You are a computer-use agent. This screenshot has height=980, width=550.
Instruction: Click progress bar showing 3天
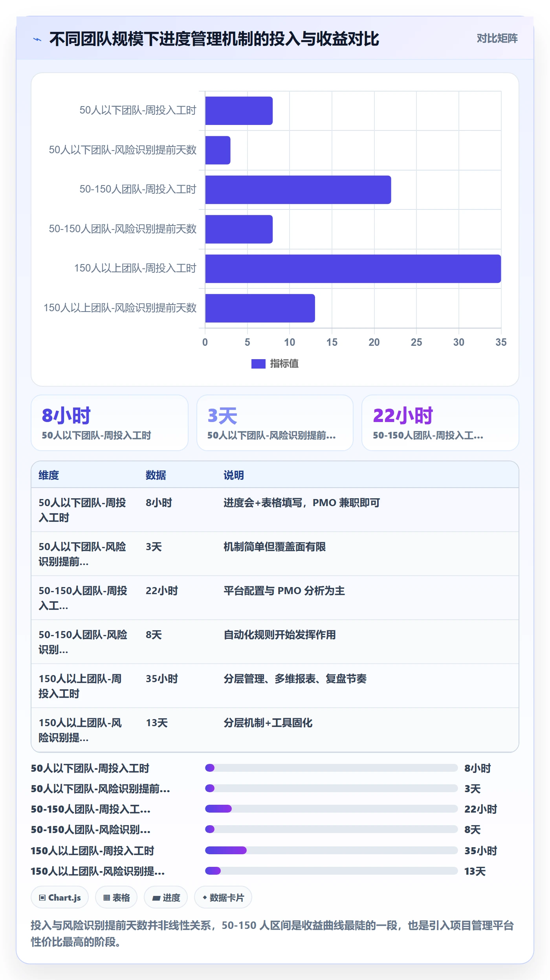[332, 788]
